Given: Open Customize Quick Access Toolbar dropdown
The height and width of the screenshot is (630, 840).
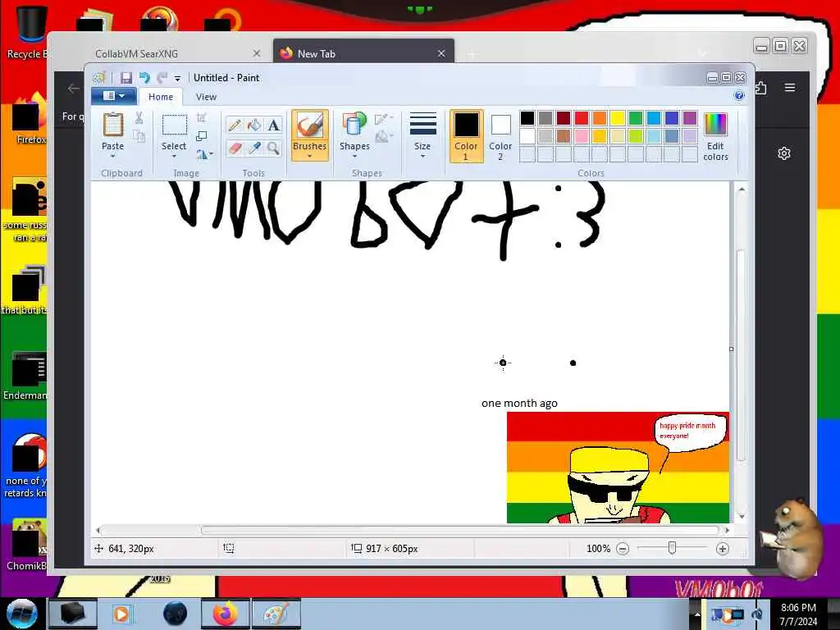Looking at the screenshot, I should (177, 78).
